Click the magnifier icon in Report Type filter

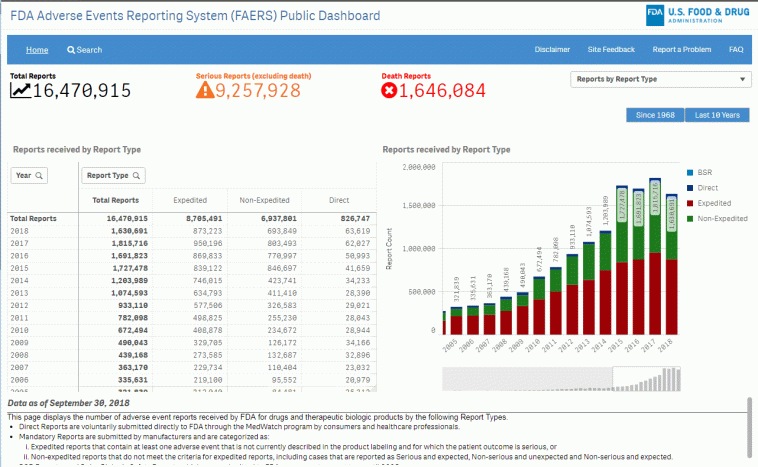pyautogui.click(x=137, y=175)
